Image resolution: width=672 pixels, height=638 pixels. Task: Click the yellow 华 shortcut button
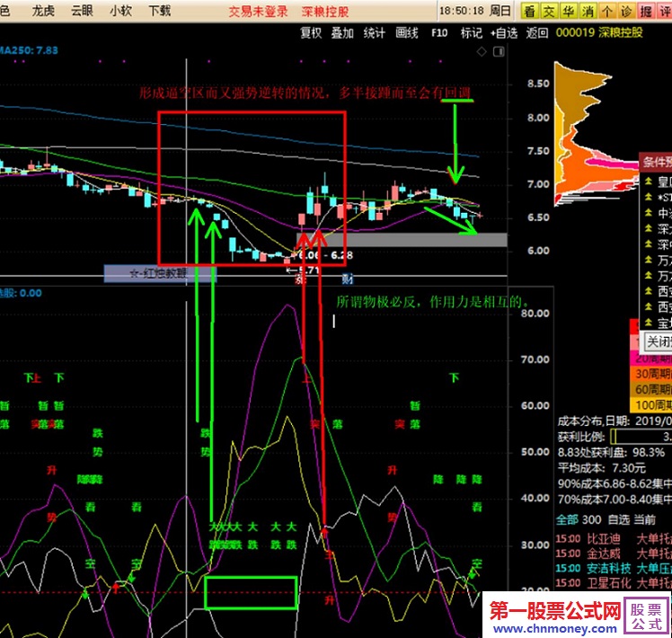(x=568, y=11)
